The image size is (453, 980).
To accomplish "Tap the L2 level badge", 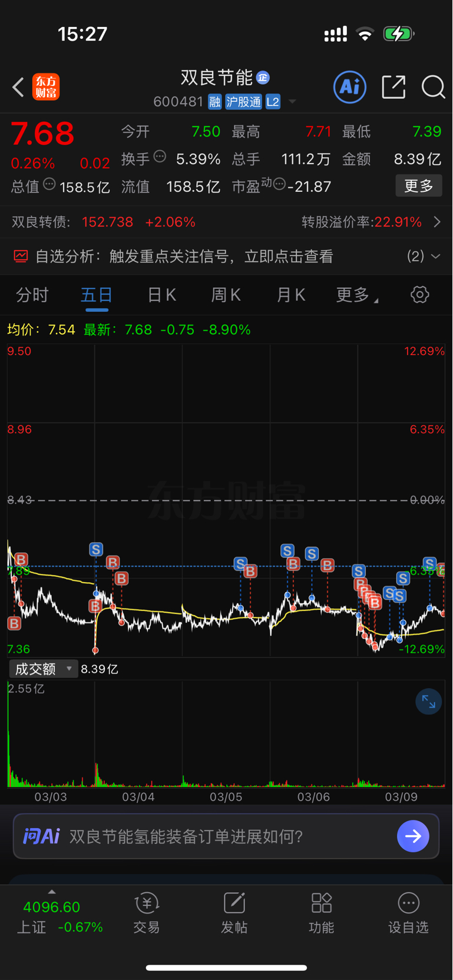I will [x=273, y=102].
